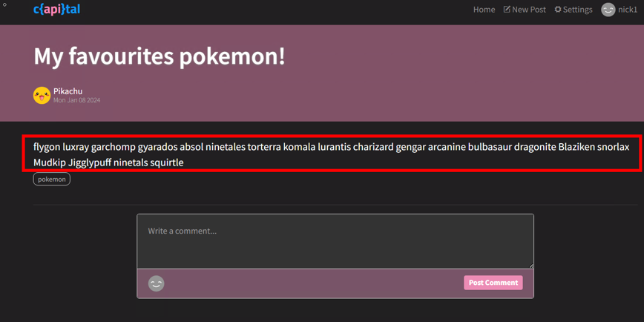Click the Post Comment button

tap(493, 283)
